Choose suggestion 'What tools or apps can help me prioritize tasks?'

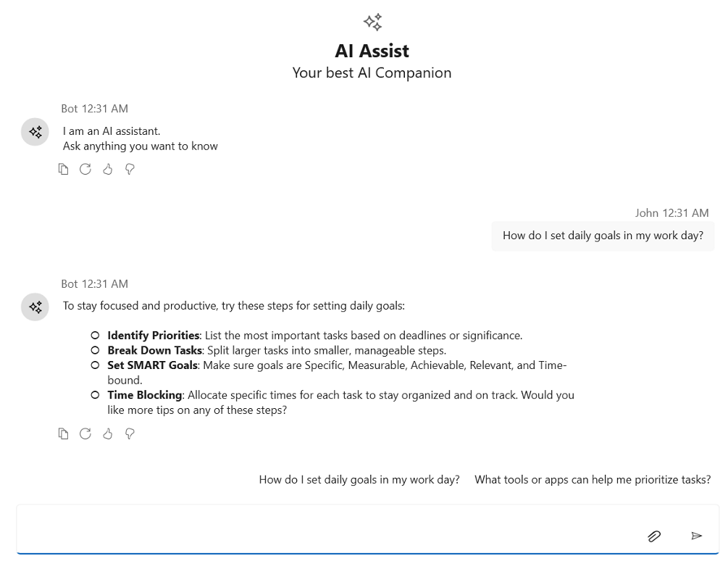[593, 479]
